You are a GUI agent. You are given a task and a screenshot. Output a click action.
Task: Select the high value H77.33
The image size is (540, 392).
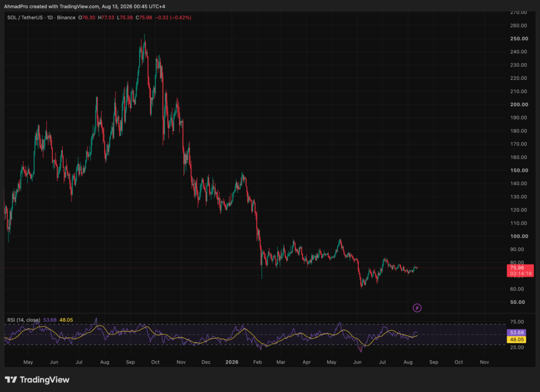[106, 17]
